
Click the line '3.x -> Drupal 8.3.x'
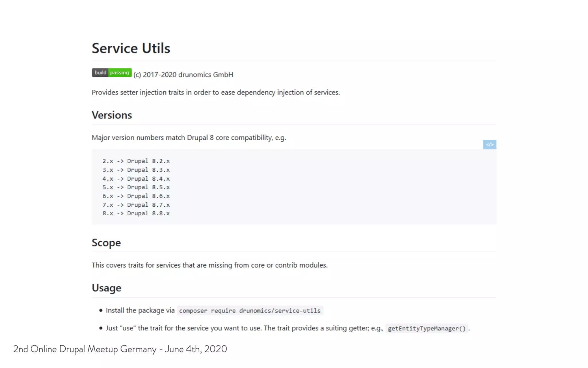point(136,170)
